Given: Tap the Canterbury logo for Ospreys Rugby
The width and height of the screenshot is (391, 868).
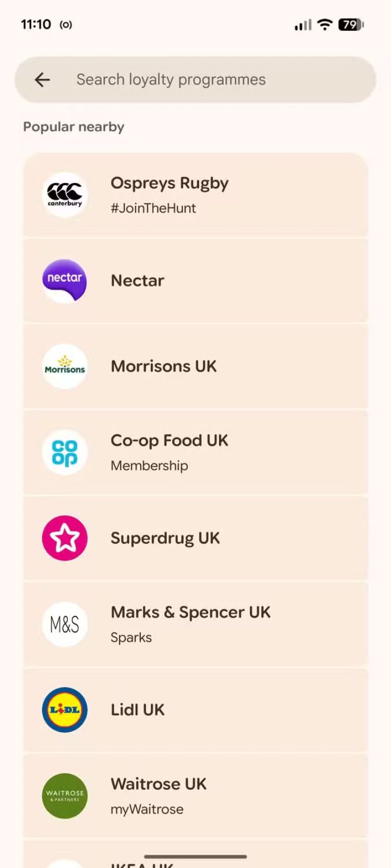Looking at the screenshot, I should coord(65,195).
